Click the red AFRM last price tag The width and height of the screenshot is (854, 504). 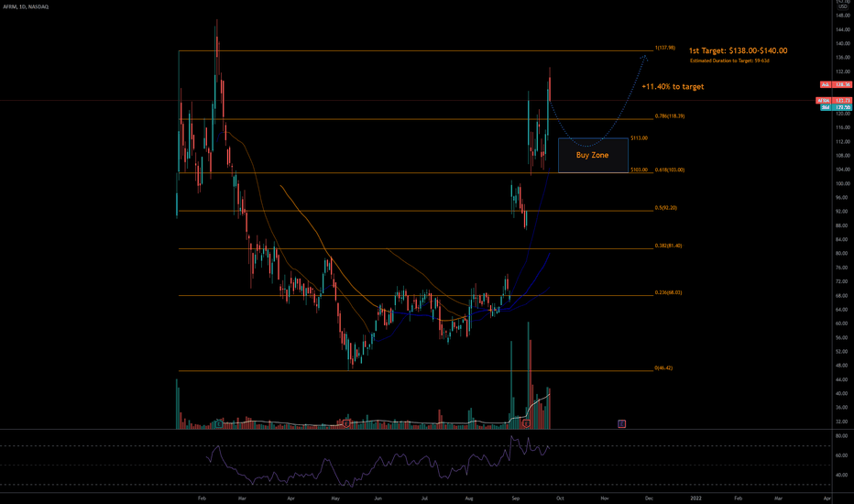[834, 101]
